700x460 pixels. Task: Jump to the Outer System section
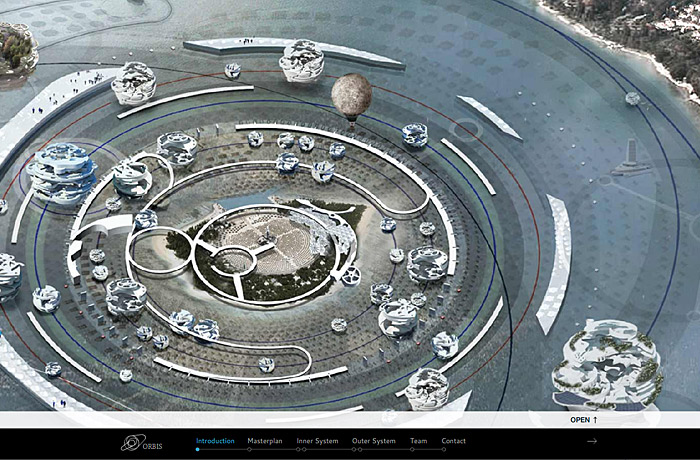(x=373, y=441)
